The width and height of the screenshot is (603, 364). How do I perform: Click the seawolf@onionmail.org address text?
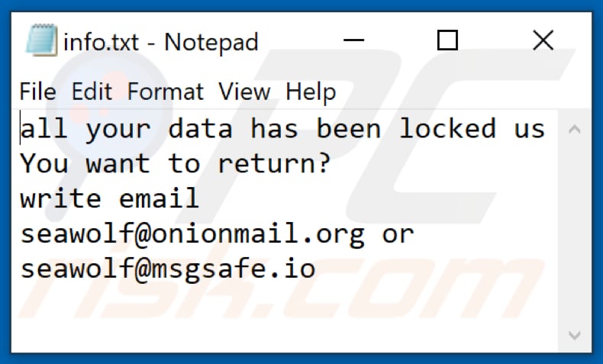coord(192,234)
